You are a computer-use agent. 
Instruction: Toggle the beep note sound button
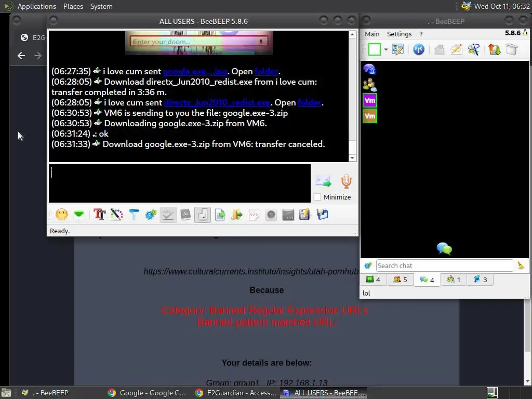point(203,215)
